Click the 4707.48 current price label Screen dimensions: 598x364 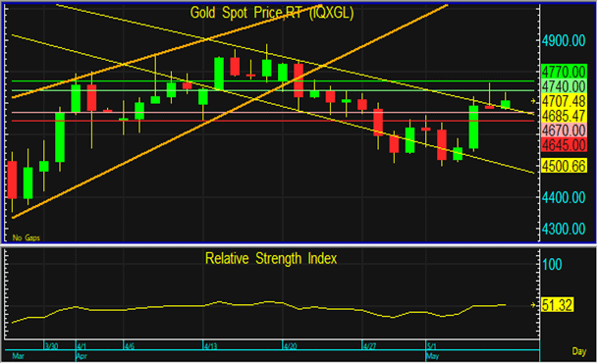click(x=564, y=101)
